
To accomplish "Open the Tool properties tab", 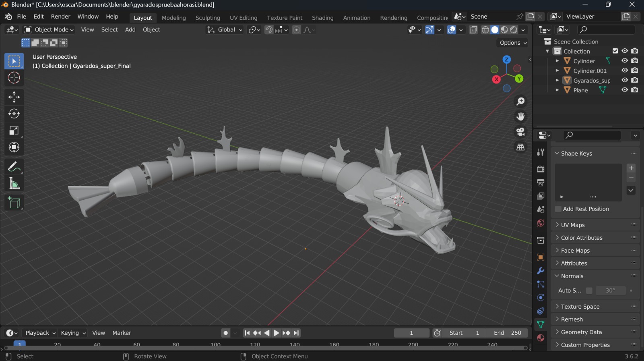I will (541, 152).
